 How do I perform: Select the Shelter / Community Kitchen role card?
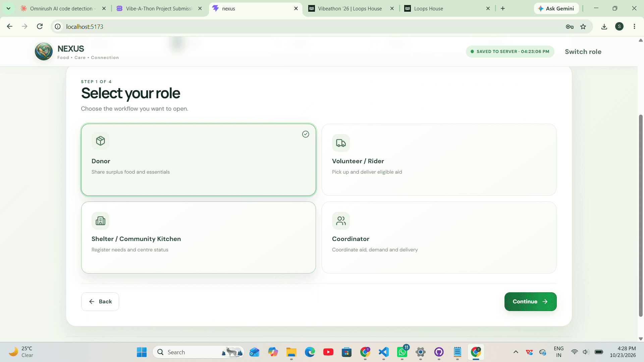198,238
